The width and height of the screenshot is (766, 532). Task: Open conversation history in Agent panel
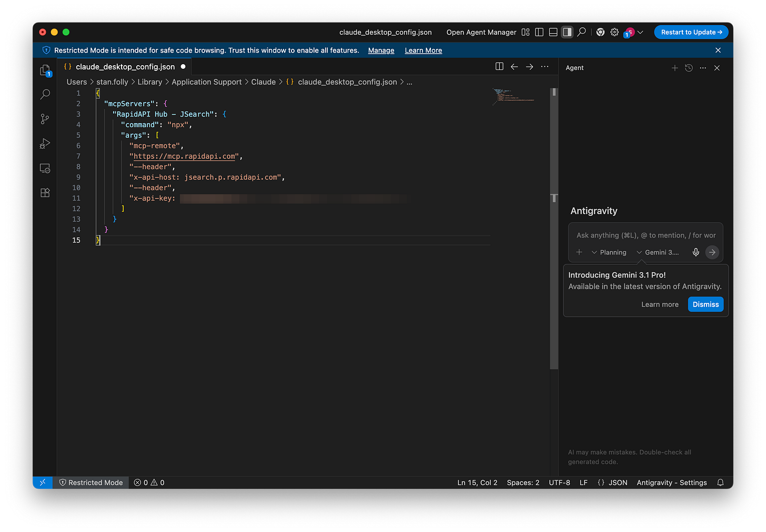coord(689,68)
